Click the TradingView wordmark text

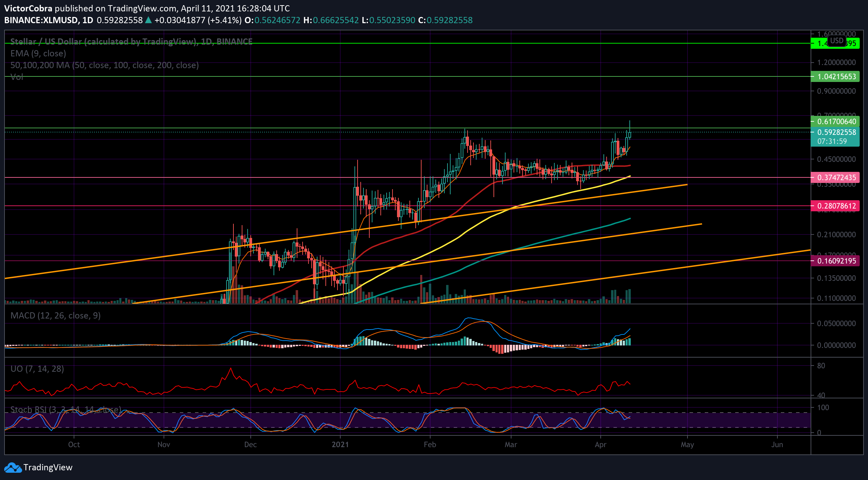click(48, 468)
